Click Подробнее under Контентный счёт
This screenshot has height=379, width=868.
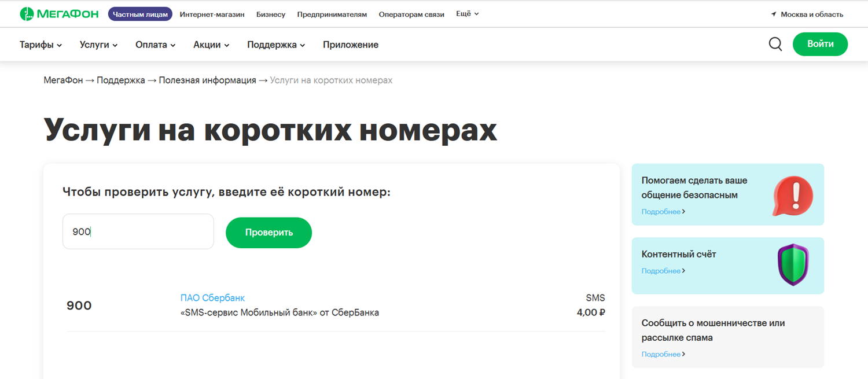click(x=663, y=271)
